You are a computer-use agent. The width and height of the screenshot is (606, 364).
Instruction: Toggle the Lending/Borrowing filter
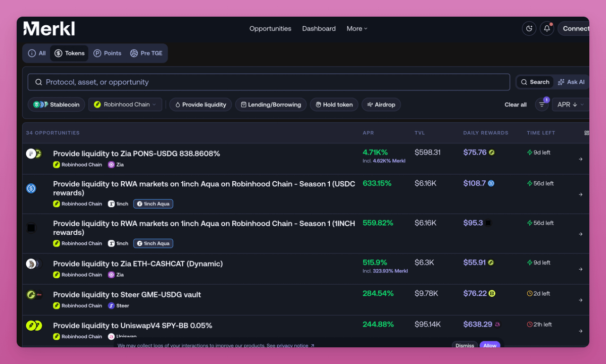click(x=271, y=105)
